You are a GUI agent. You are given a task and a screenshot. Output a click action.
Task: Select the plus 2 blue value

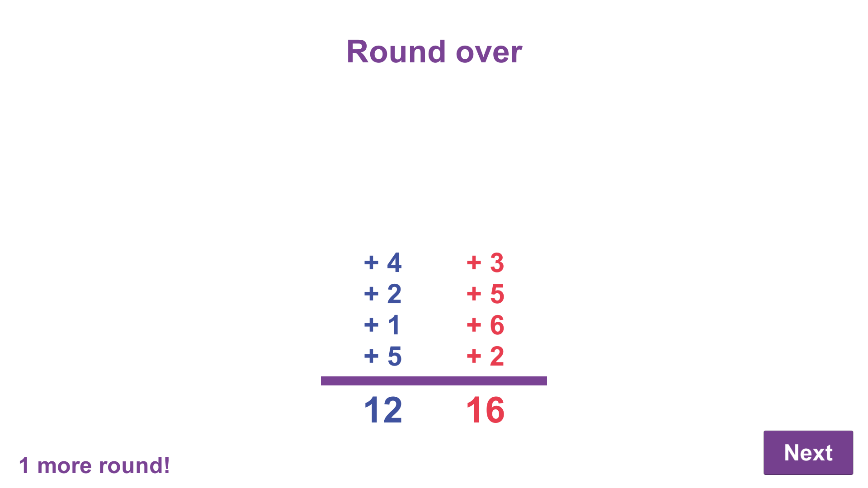click(x=383, y=293)
